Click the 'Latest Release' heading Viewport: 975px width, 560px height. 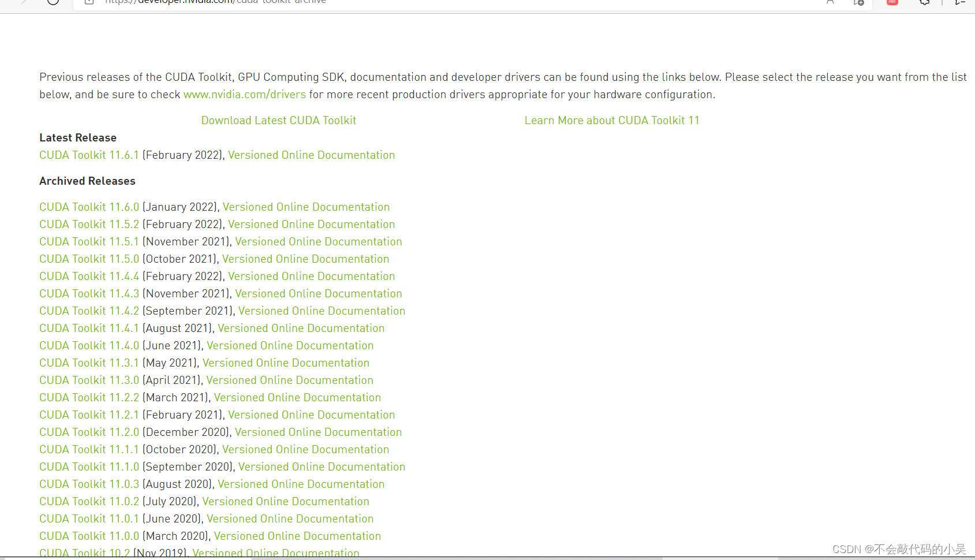(x=78, y=138)
